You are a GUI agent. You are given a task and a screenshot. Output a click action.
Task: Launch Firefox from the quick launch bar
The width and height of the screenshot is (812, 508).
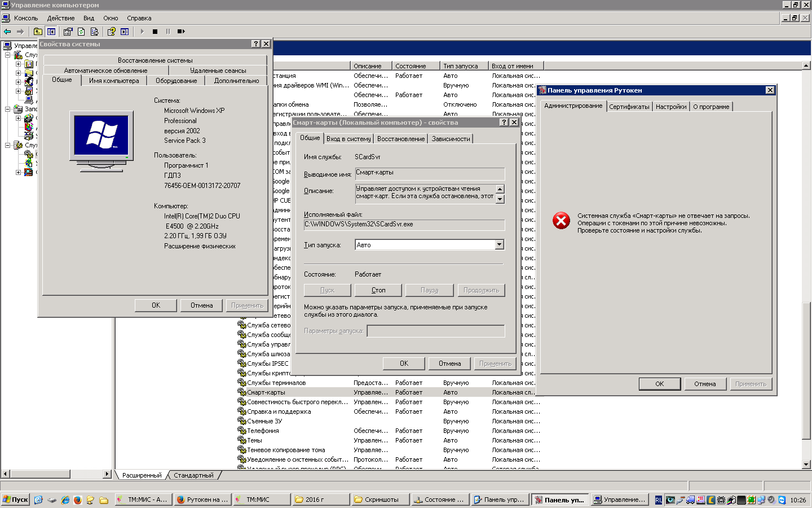78,500
